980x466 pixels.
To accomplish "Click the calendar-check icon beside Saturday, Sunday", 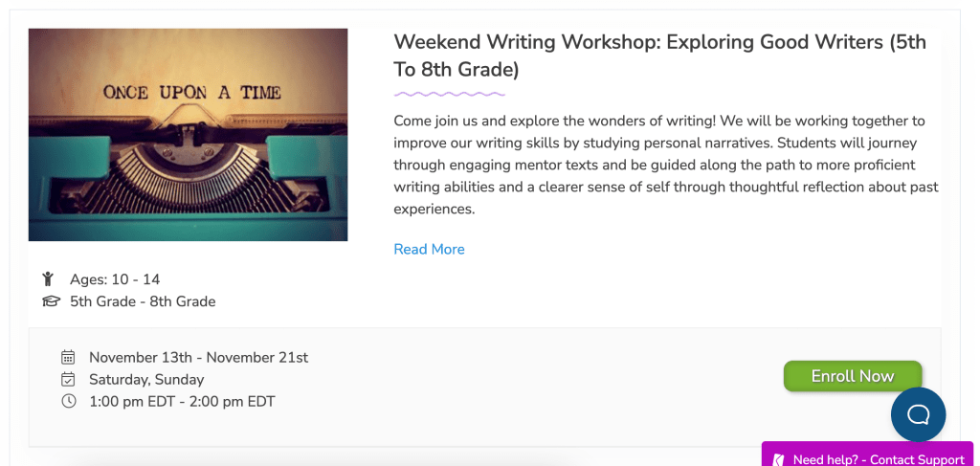I will (x=68, y=380).
